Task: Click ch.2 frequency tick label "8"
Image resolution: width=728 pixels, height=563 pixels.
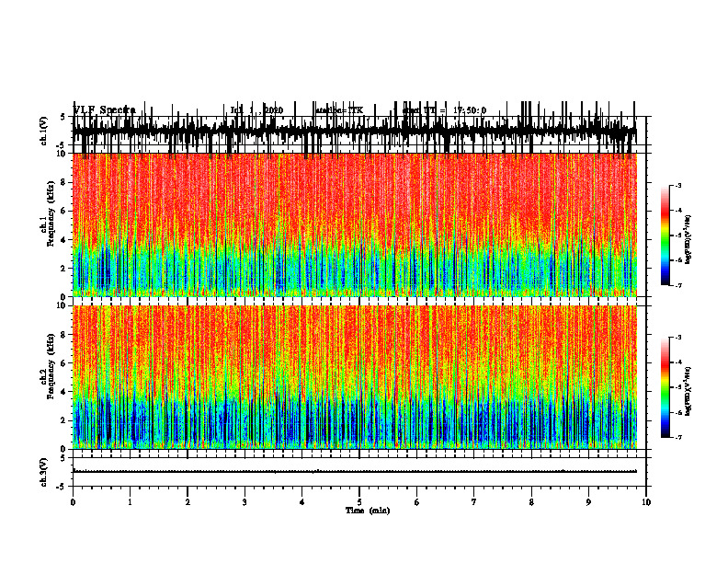Action: coord(64,335)
